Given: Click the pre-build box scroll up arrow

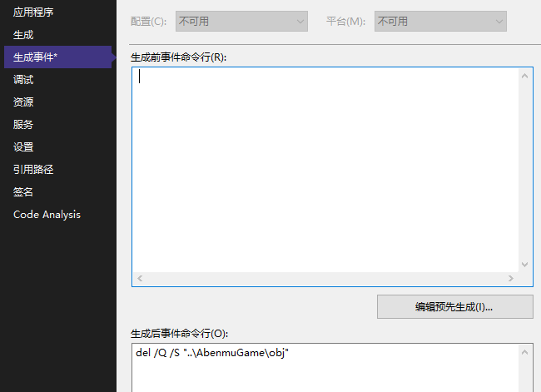Looking at the screenshot, I should pyautogui.click(x=525, y=76).
